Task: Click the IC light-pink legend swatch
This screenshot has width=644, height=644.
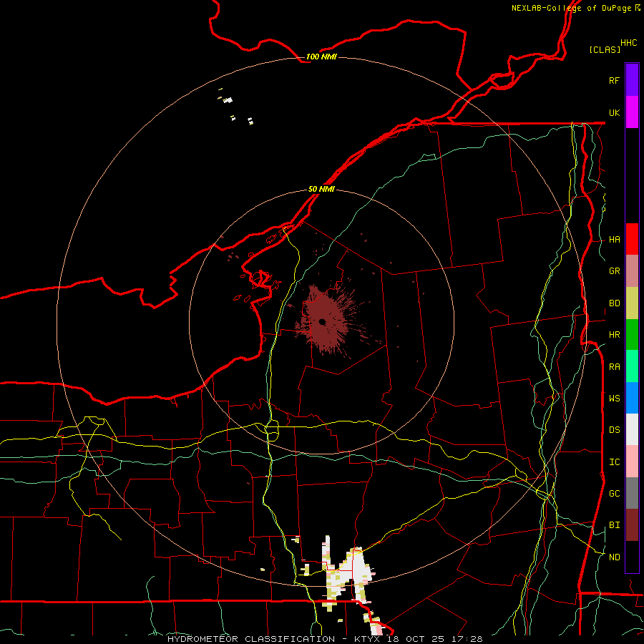Action: [x=632, y=462]
